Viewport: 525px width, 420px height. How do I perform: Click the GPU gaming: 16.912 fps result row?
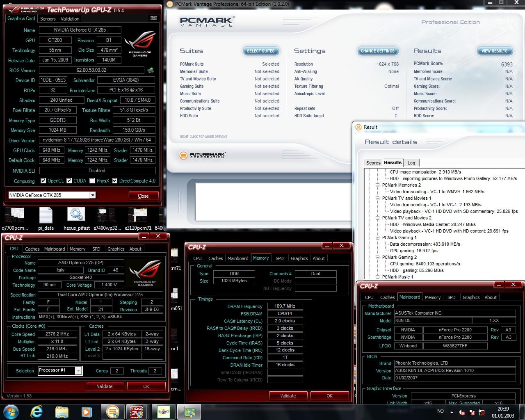tap(413, 251)
